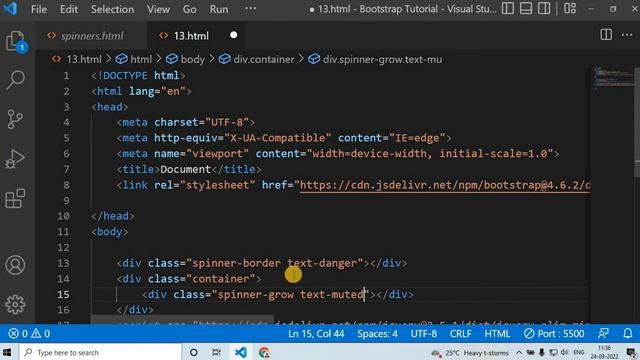Open the Customize Layout icon
640x360 pixels.
tap(570, 9)
